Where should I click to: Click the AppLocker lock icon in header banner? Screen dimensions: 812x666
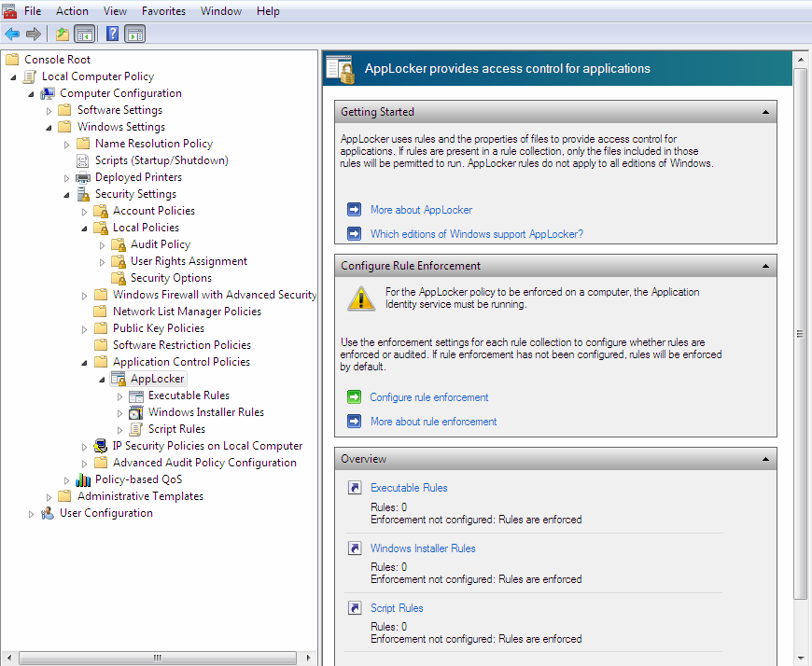point(341,69)
